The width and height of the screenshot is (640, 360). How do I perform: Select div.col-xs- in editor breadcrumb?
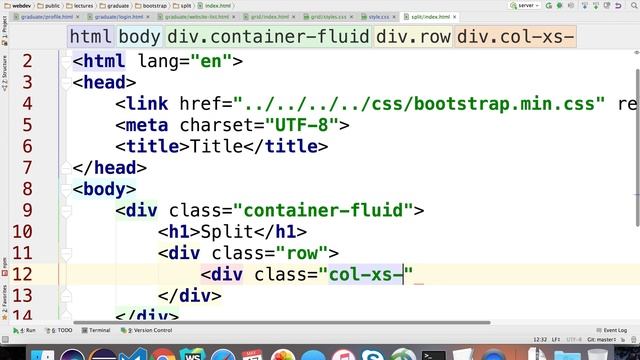(x=516, y=37)
